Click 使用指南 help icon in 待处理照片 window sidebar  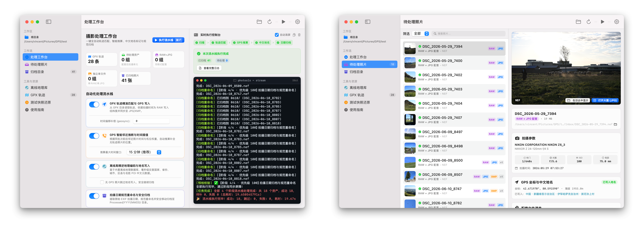(x=346, y=110)
